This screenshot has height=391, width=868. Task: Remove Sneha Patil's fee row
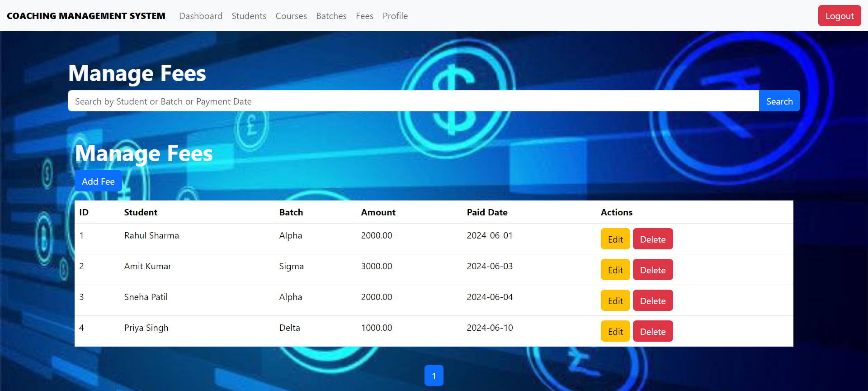(653, 300)
